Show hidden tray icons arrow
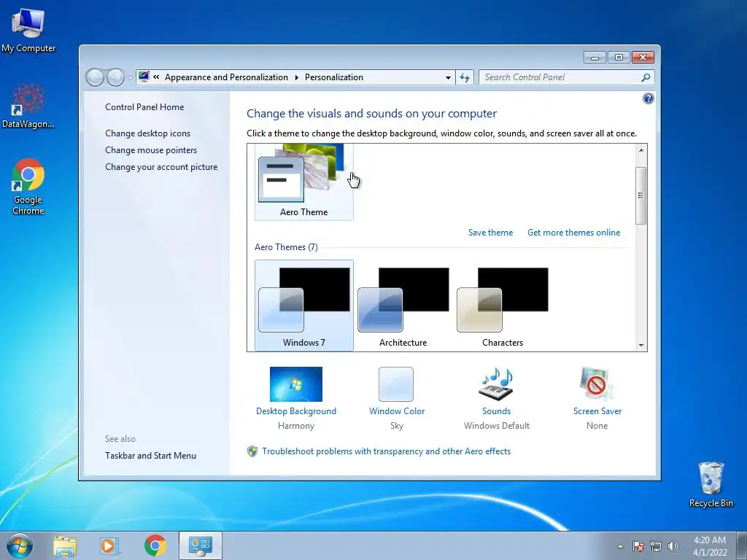747x560 pixels. 620,546
